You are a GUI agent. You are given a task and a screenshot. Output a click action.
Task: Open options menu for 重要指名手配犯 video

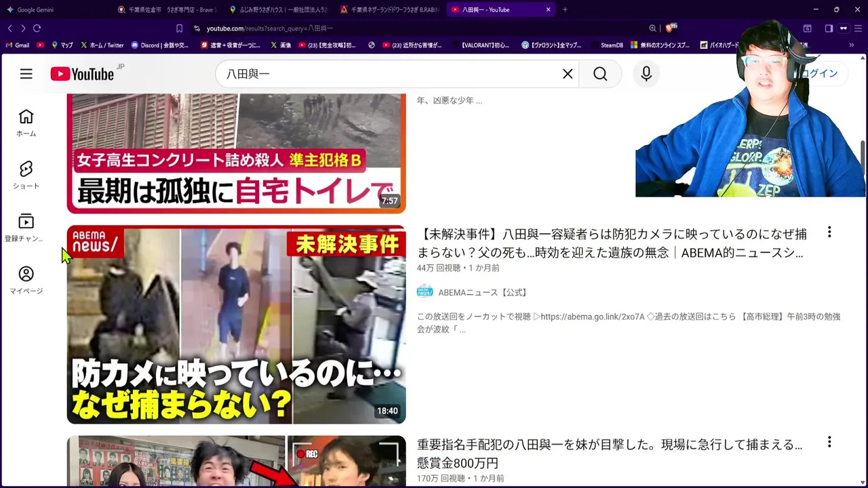click(829, 442)
